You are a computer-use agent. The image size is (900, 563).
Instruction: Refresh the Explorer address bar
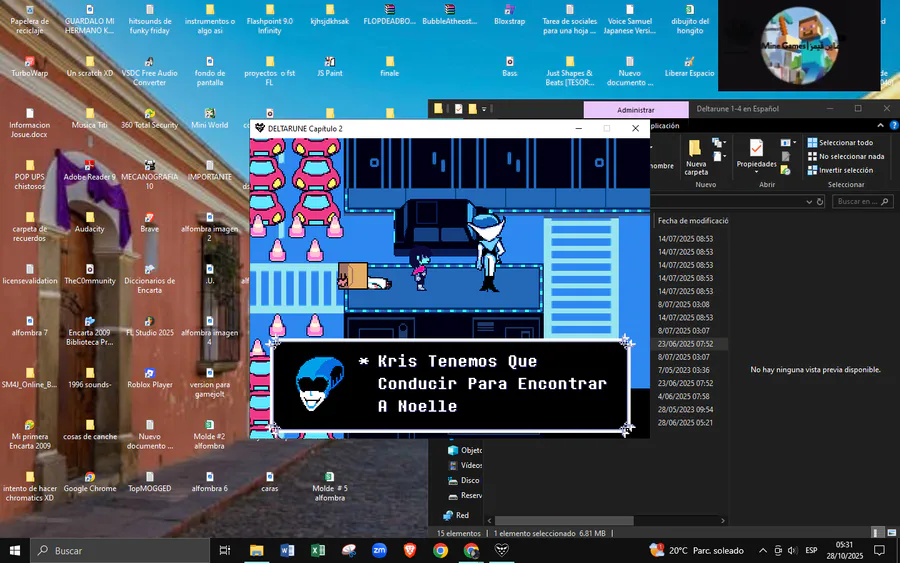pyautogui.click(x=820, y=201)
